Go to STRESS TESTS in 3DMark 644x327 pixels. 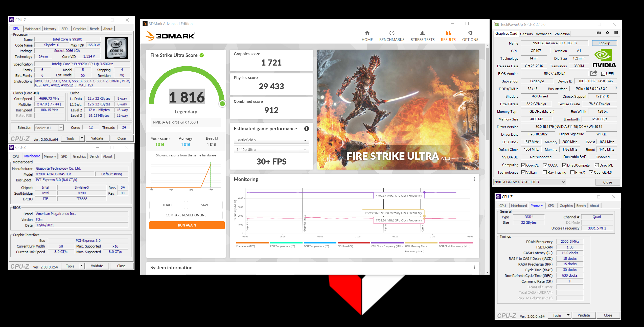tap(422, 36)
